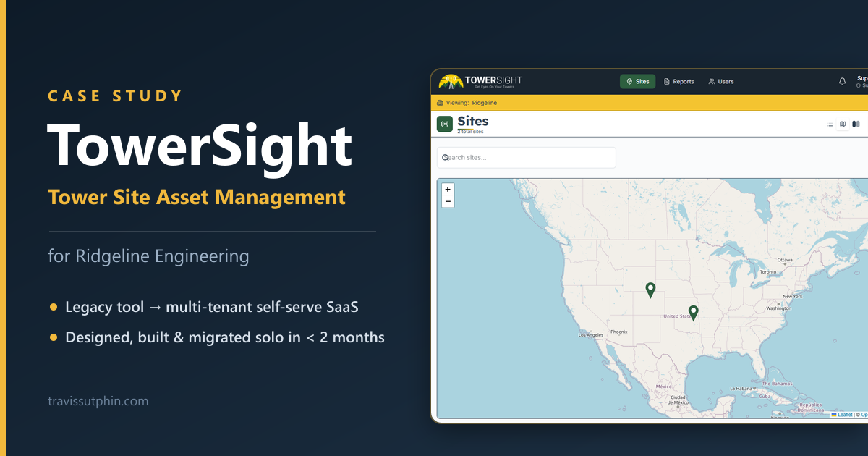Open the Users tab
Viewport: 868px width, 456px height.
click(721, 82)
